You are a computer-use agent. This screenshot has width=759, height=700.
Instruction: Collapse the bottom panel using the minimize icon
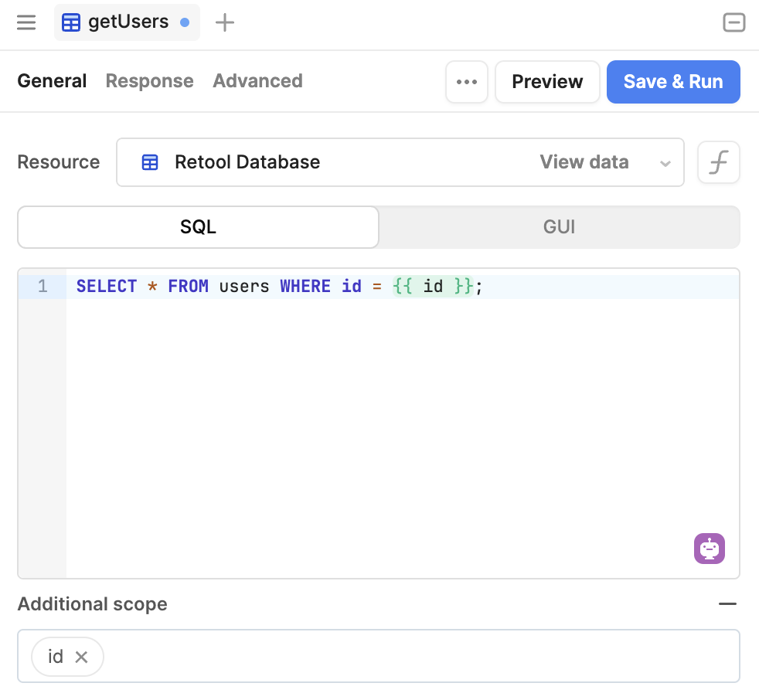(733, 22)
